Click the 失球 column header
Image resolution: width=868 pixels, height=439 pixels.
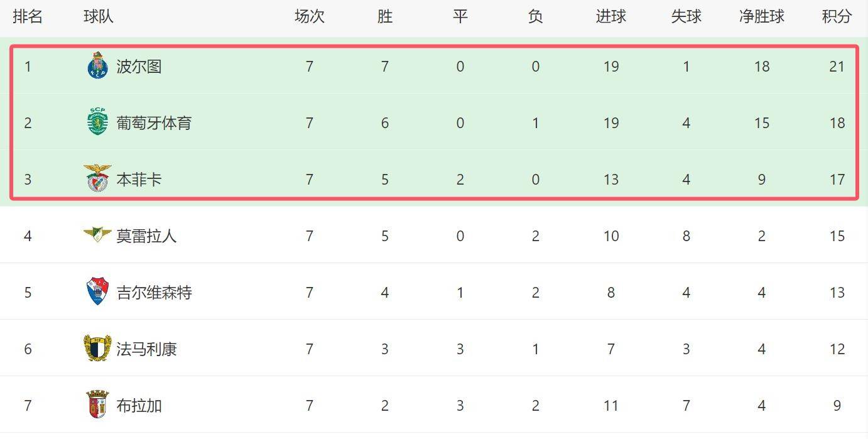(x=686, y=17)
